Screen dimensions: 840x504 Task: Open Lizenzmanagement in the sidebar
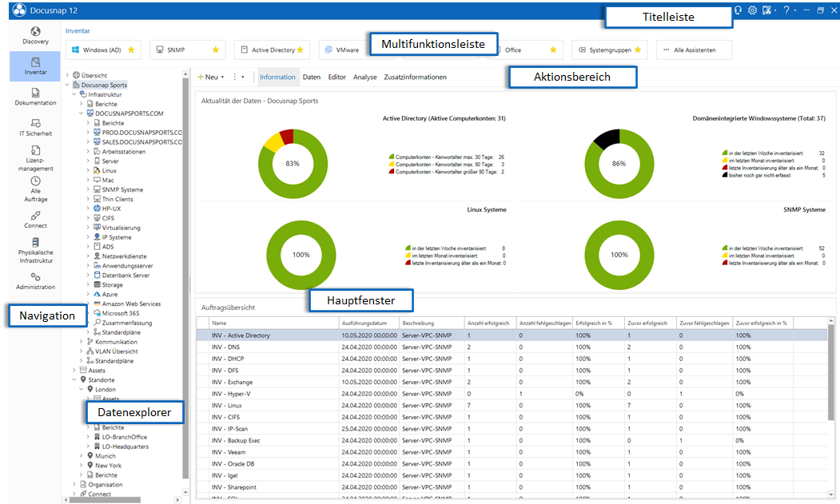pyautogui.click(x=35, y=158)
